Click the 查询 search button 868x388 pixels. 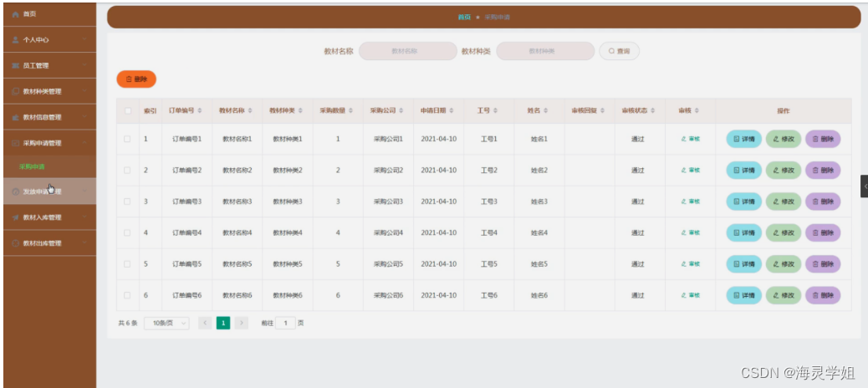click(x=619, y=51)
